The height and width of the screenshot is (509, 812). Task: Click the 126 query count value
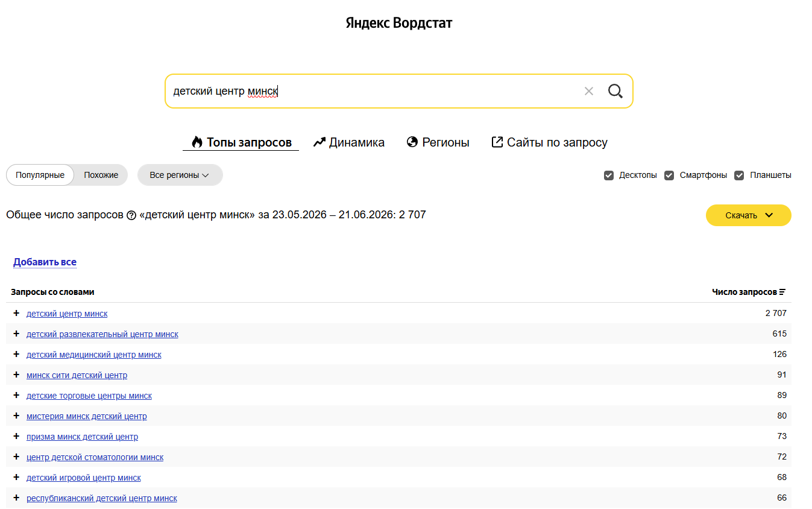pos(779,354)
